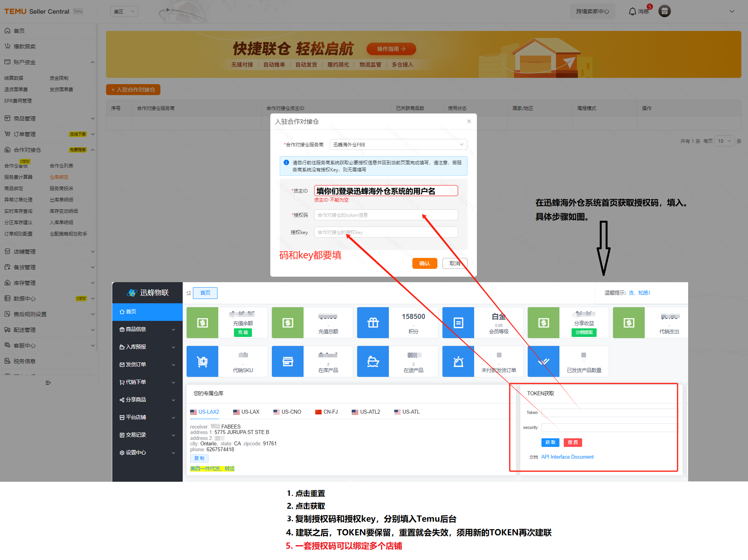The image size is (748, 560).
Task: Click the 迅蜂物联 logo
Action: point(147,293)
